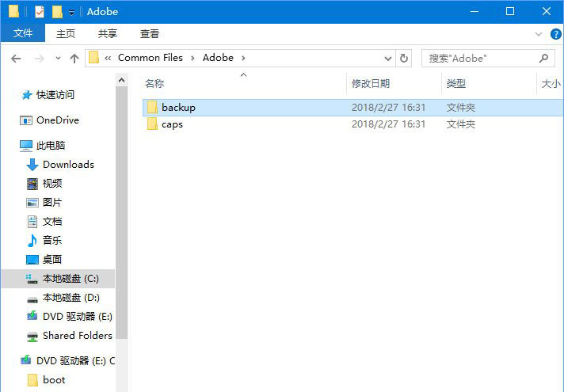
Task: Open Help via the blue question mark icon
Action: [x=556, y=34]
